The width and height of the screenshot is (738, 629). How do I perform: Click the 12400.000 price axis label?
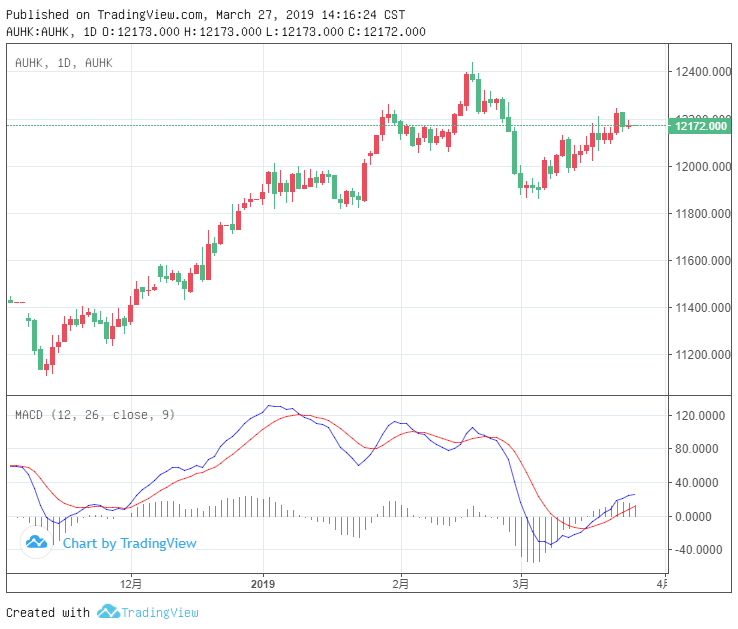[x=699, y=73]
